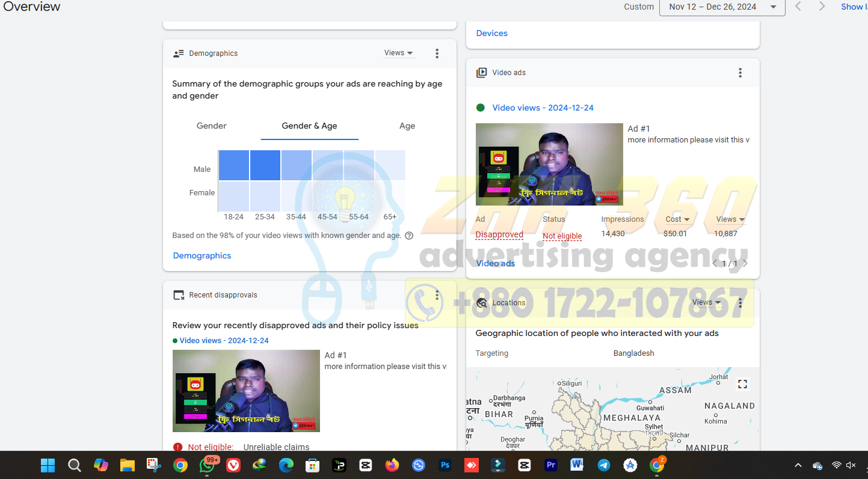Click the Male 25-34 heatmap cell
This screenshot has width=868, height=479.
(x=265, y=165)
